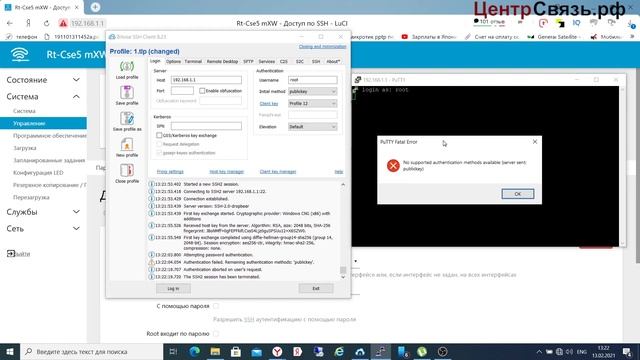This screenshot has height=360, width=640.
Task: Select Управление in the sidebar
Action: 43,123
